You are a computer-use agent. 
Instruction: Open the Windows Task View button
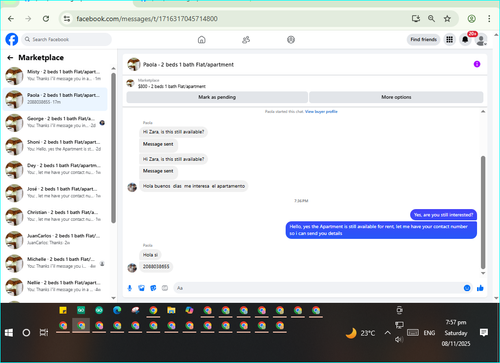coord(44,333)
